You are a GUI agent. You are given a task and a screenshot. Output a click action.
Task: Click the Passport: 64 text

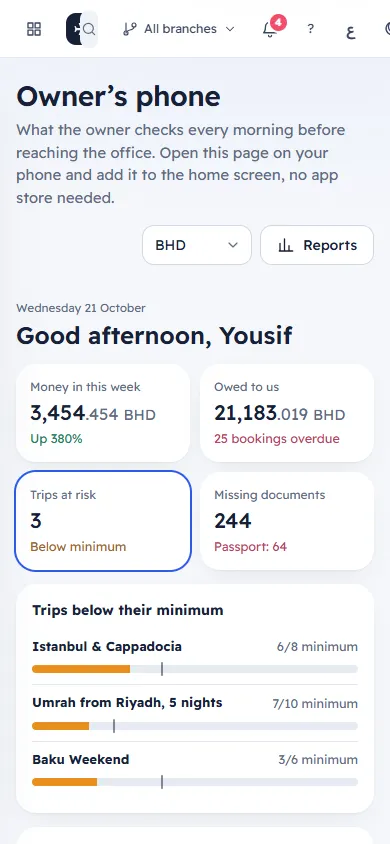(250, 547)
